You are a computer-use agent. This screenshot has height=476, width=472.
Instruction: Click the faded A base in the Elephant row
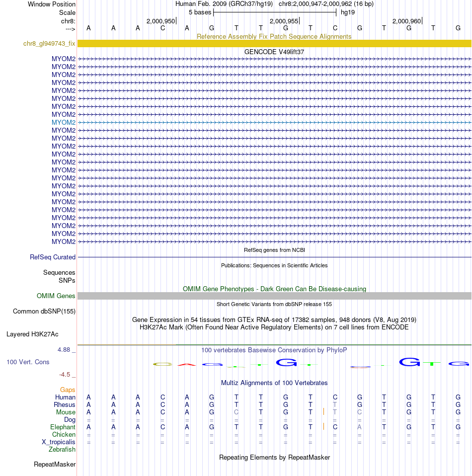359,427
